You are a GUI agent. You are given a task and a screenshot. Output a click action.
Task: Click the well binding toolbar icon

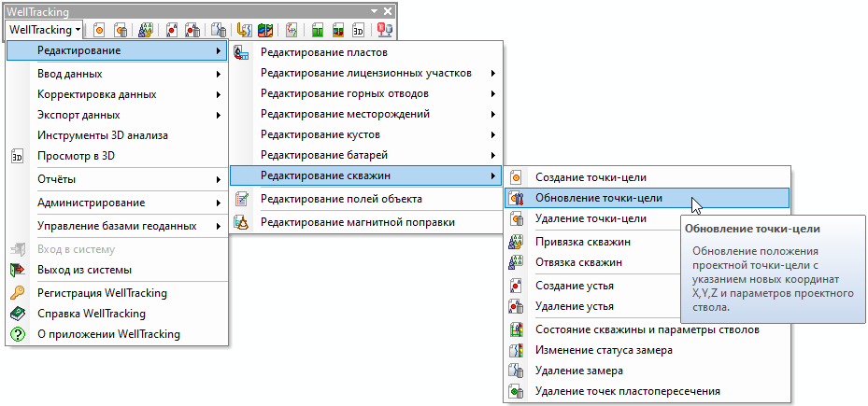148,30
